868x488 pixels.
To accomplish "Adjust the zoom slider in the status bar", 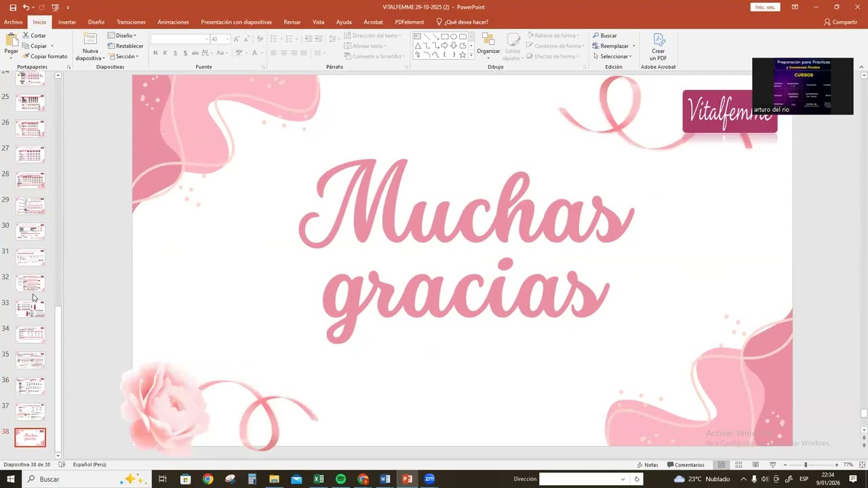I will tap(806, 465).
